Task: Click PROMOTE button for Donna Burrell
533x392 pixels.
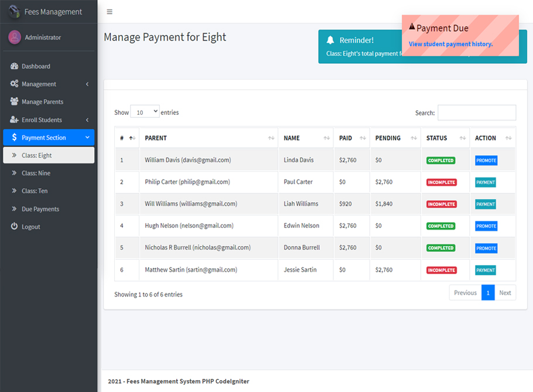Action: pos(486,248)
